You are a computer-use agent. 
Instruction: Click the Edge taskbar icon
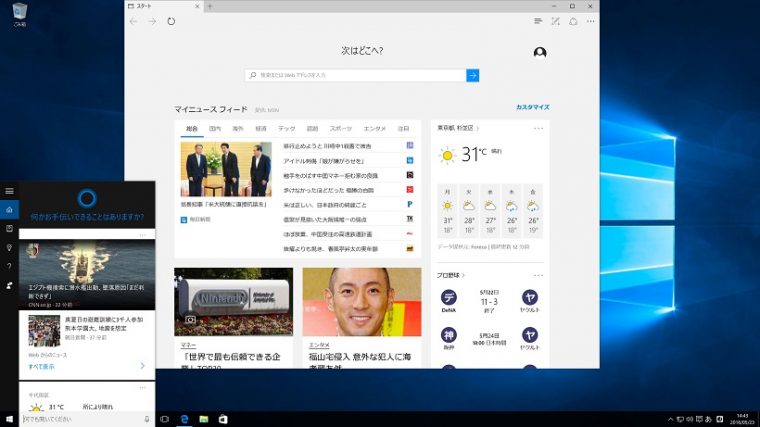(x=184, y=419)
